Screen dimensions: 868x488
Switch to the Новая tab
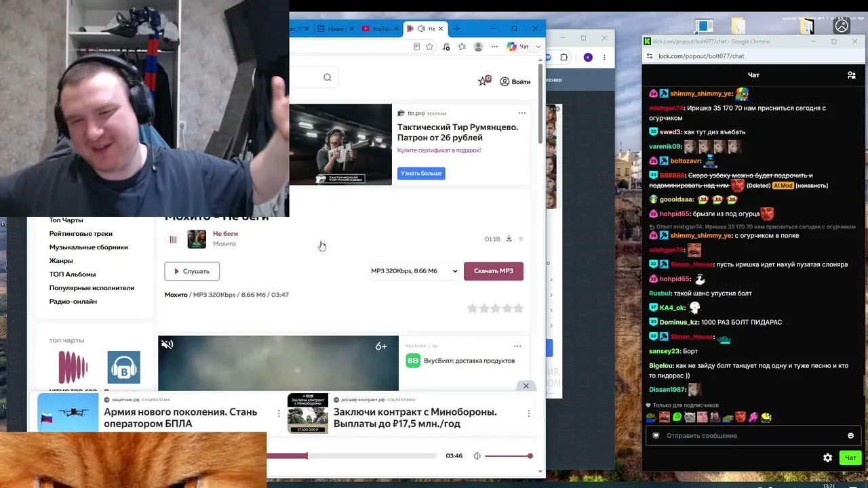[336, 28]
